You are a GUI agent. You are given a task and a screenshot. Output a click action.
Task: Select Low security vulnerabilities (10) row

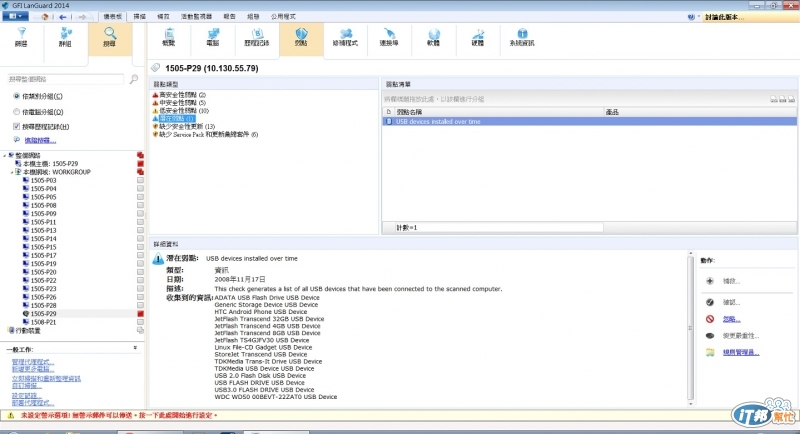click(x=181, y=110)
